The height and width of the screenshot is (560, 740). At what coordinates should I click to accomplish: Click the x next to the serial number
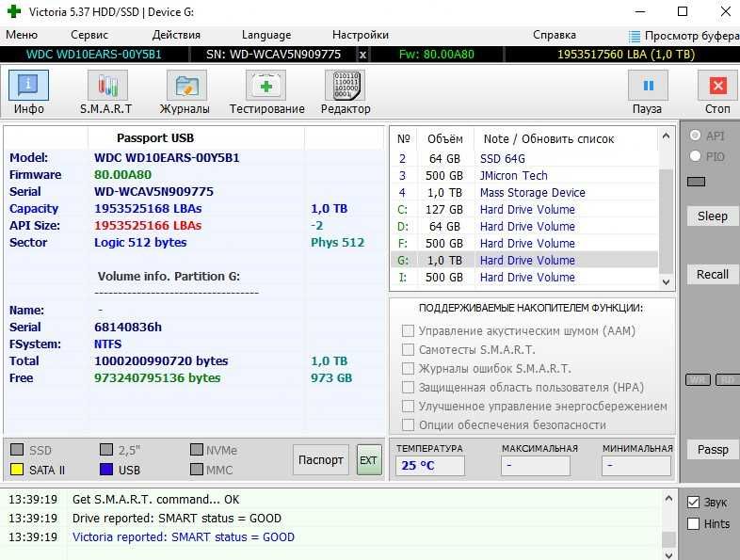362,55
